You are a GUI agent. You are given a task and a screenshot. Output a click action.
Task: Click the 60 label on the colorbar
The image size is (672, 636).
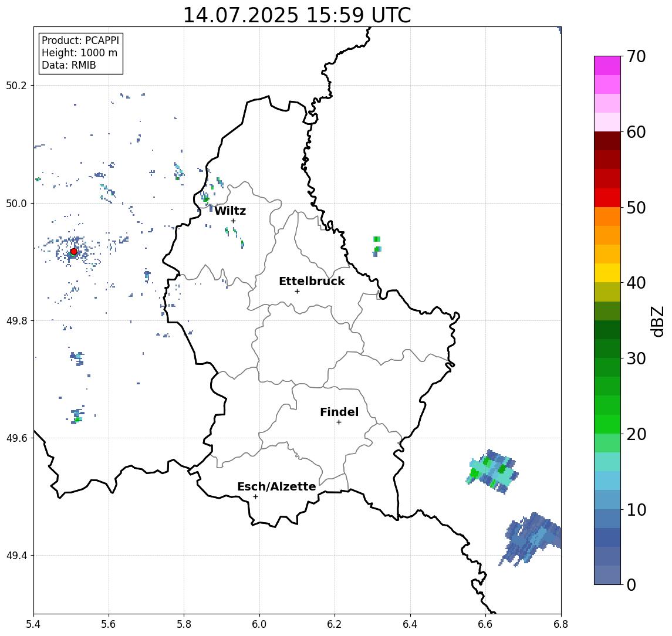point(636,132)
